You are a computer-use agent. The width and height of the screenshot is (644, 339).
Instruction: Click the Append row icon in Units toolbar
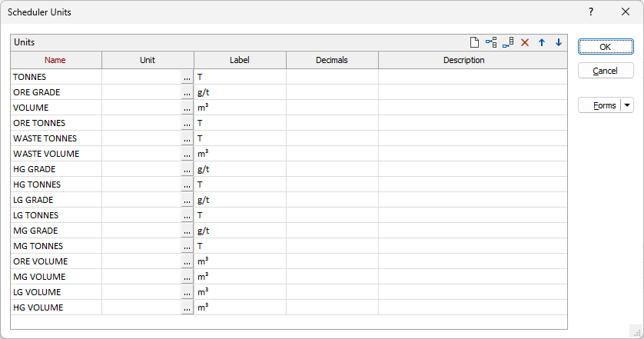508,42
